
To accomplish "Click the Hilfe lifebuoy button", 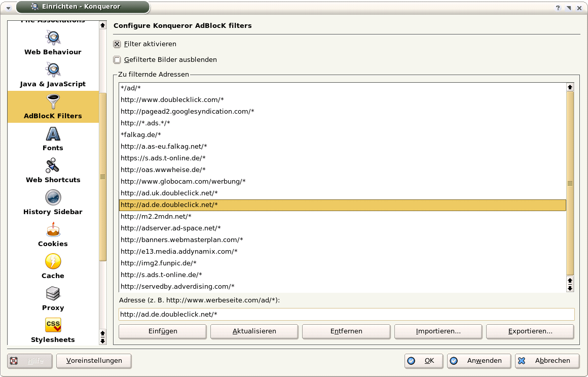I will coord(29,361).
